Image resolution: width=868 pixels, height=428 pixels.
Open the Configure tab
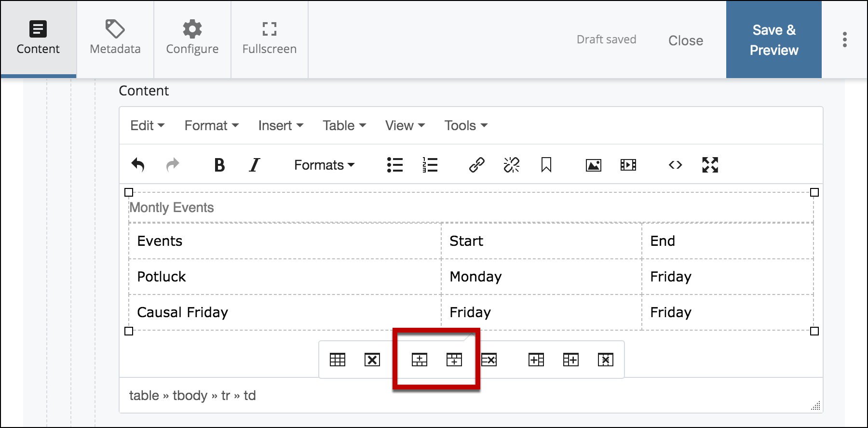192,39
